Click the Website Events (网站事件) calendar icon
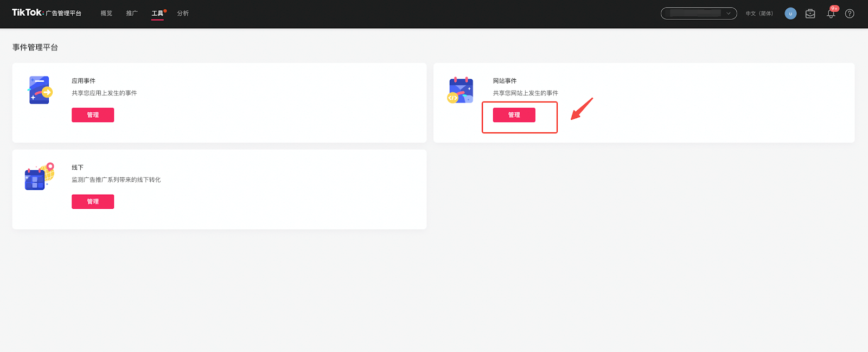The height and width of the screenshot is (352, 868). [x=461, y=90]
